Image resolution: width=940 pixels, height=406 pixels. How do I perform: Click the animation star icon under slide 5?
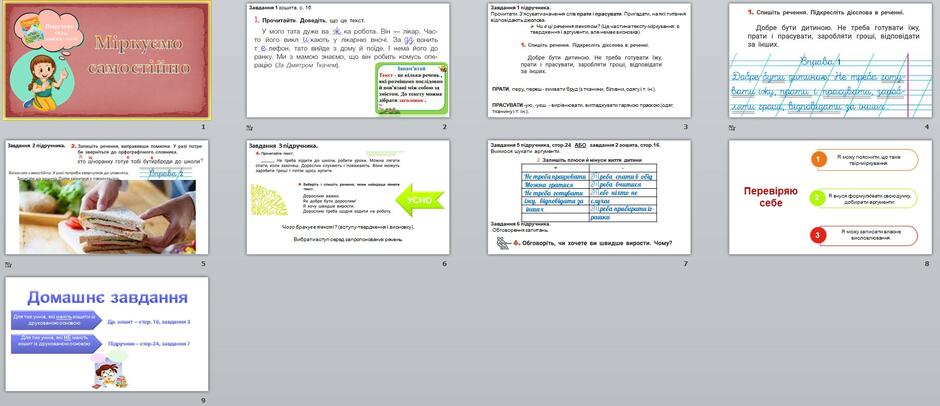point(8,264)
